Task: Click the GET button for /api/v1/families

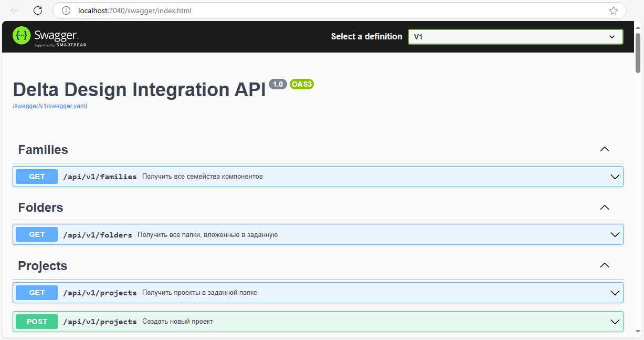Action: tap(37, 177)
